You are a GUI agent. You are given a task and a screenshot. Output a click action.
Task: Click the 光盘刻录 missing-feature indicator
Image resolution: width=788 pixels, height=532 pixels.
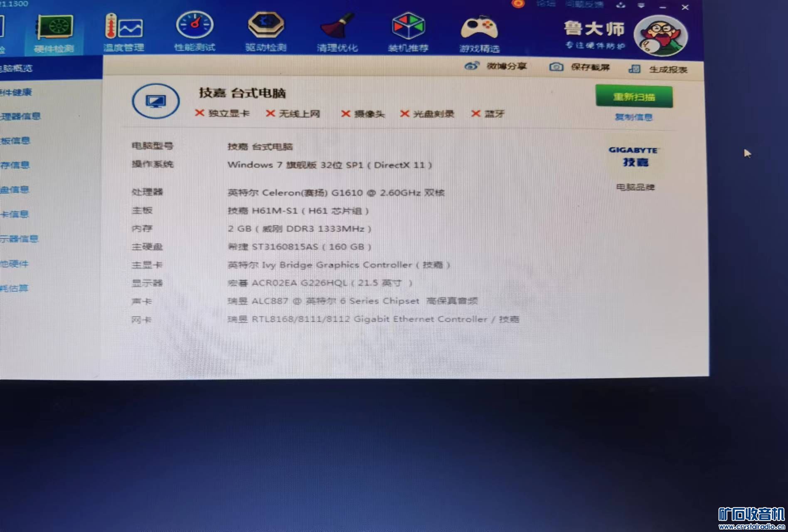427,113
